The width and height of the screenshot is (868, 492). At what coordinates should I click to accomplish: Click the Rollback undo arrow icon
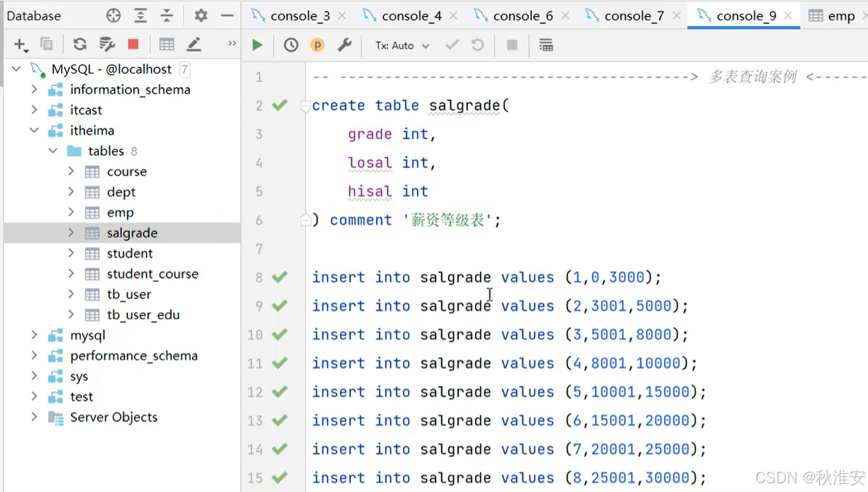click(478, 45)
